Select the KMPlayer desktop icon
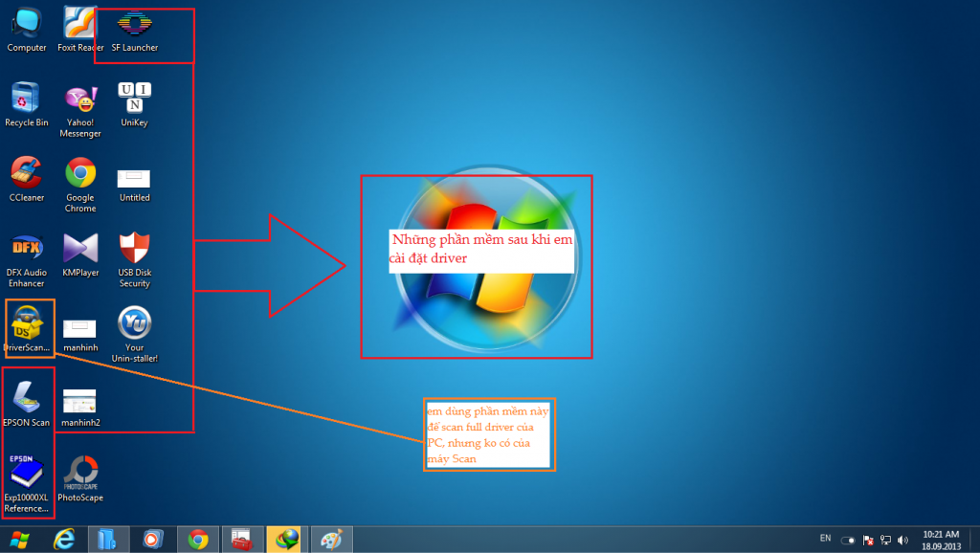Image resolution: width=980 pixels, height=553 pixels. [80, 254]
